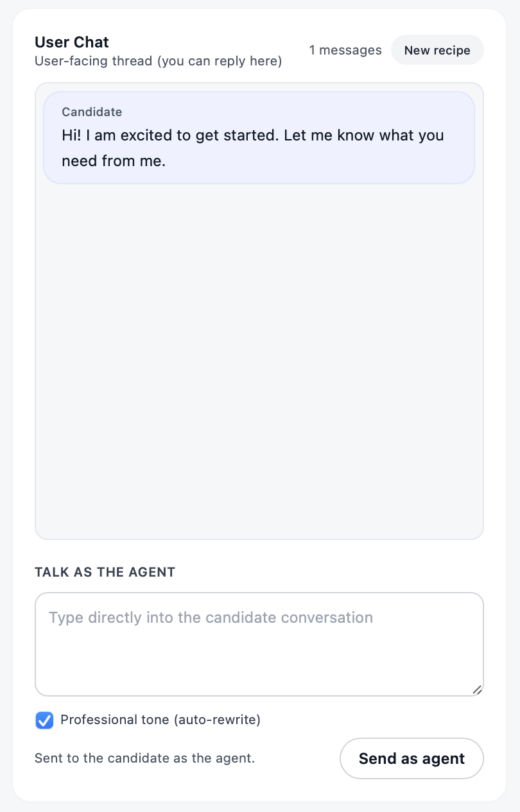
Task: Click the 'Type directly into' placeholder text
Action: 211,618
